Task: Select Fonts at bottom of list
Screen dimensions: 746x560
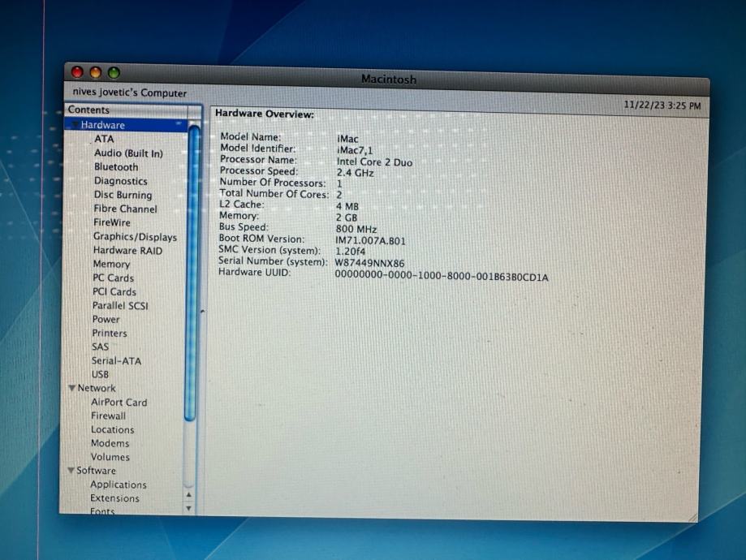Action: (102, 511)
